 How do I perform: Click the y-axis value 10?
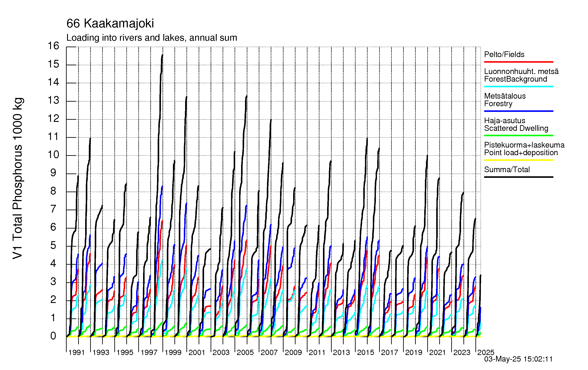click(x=54, y=155)
